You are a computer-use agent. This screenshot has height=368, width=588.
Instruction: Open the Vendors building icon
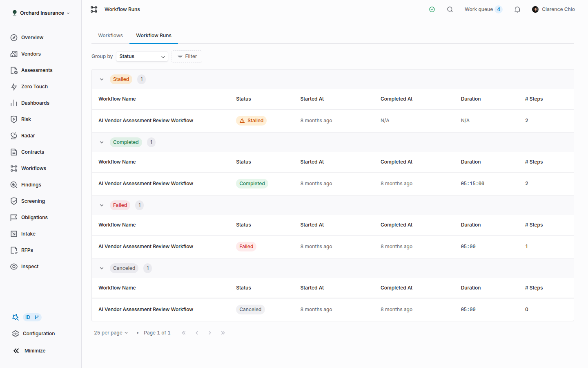[x=14, y=54]
